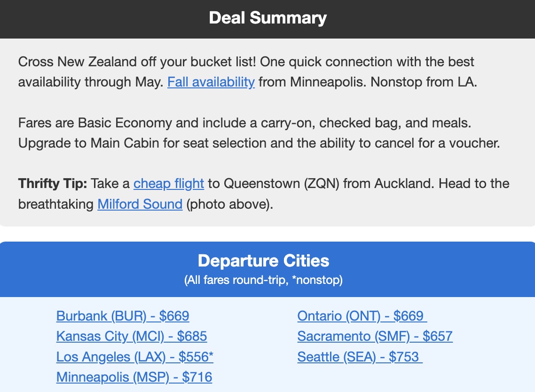This screenshot has width=535, height=392.
Task: Select the Sacramento fare in right column
Action: pyautogui.click(x=375, y=337)
